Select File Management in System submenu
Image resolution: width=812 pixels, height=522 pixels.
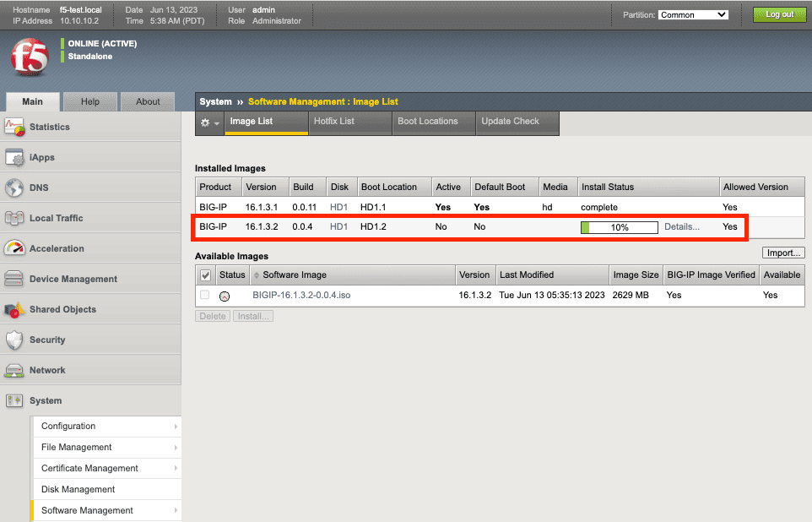[107, 448]
